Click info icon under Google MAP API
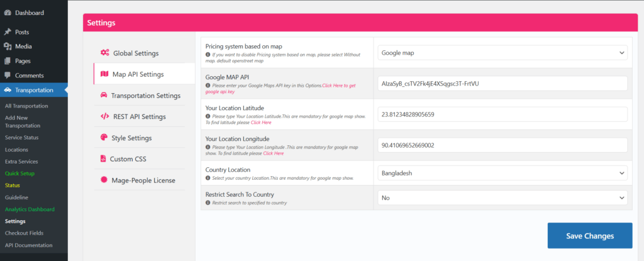644x261 pixels. point(208,86)
